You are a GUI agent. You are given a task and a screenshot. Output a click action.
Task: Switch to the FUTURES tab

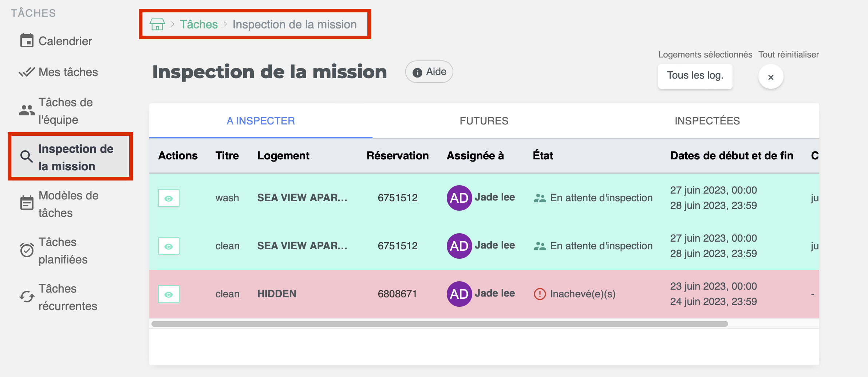coord(484,121)
